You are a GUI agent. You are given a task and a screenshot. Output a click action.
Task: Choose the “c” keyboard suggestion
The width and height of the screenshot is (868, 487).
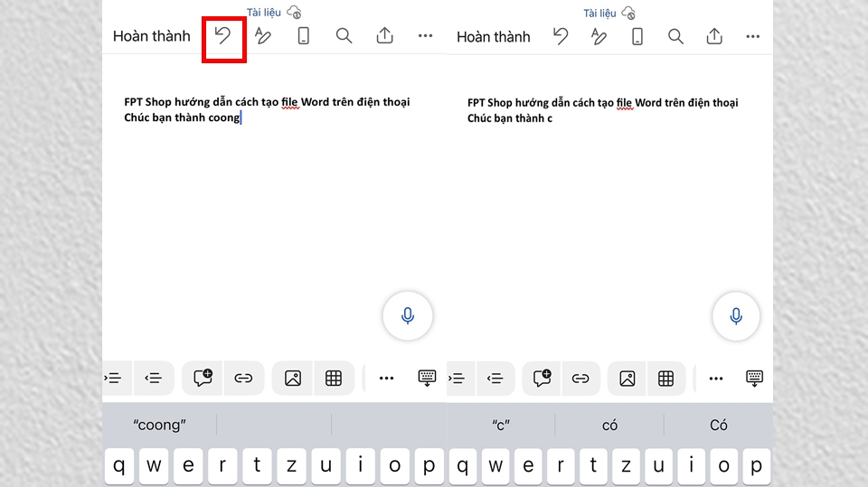coord(501,425)
